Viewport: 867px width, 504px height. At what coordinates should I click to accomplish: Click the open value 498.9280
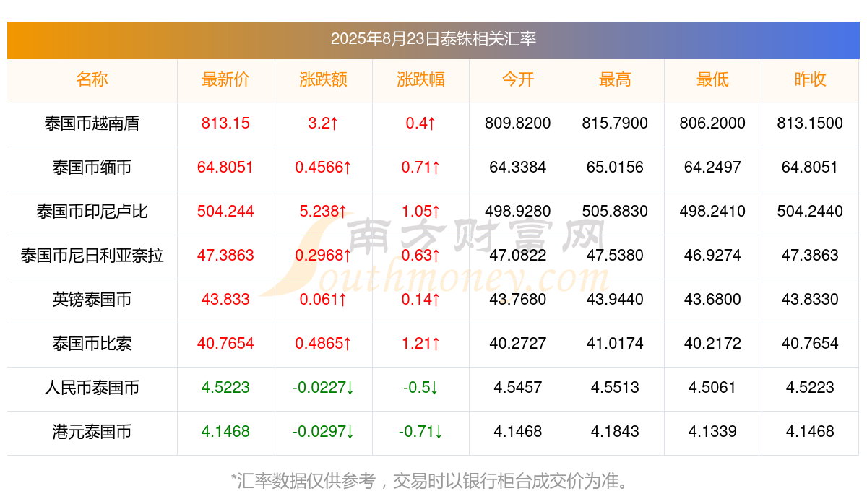coord(518,212)
